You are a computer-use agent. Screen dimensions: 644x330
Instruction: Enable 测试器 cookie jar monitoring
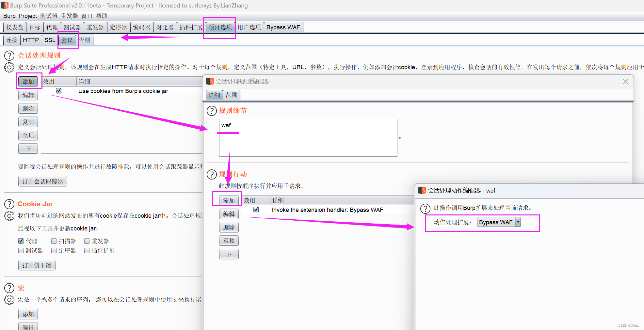(21, 250)
